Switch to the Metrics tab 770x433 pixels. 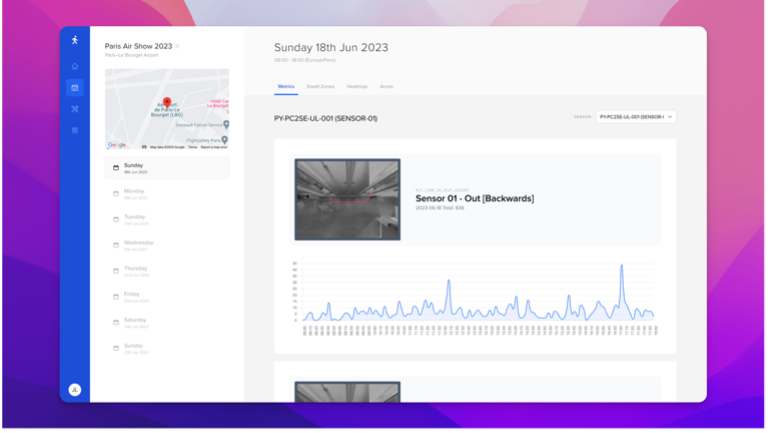click(285, 87)
